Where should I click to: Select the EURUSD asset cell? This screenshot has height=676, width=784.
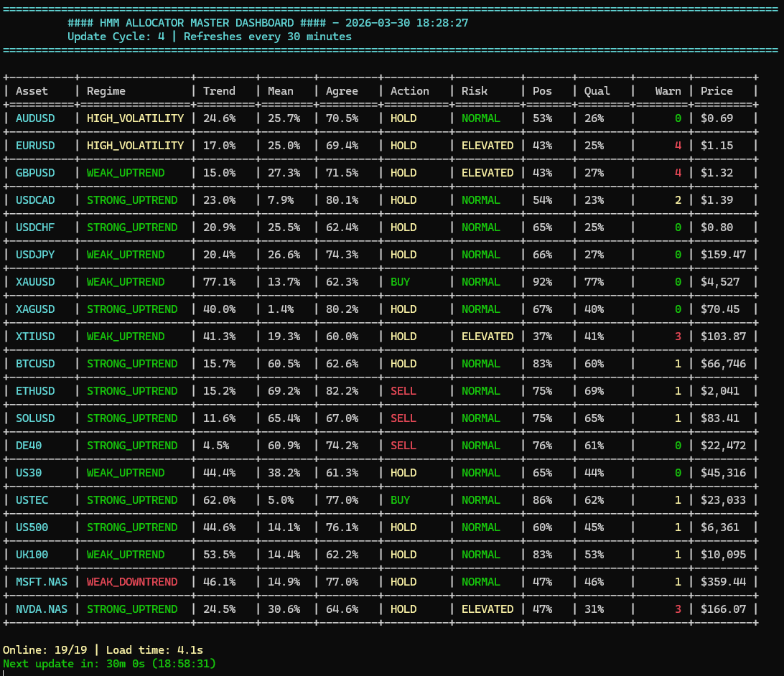point(35,146)
